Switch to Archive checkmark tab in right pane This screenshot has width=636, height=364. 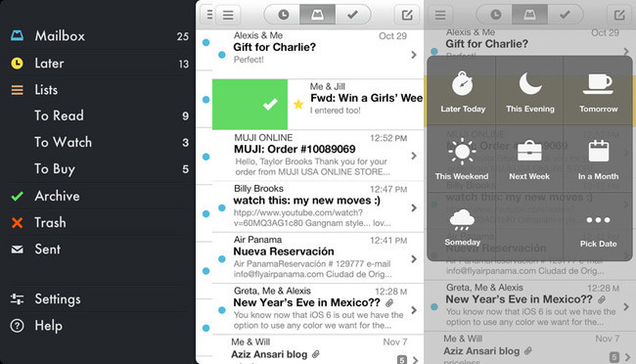(x=565, y=15)
